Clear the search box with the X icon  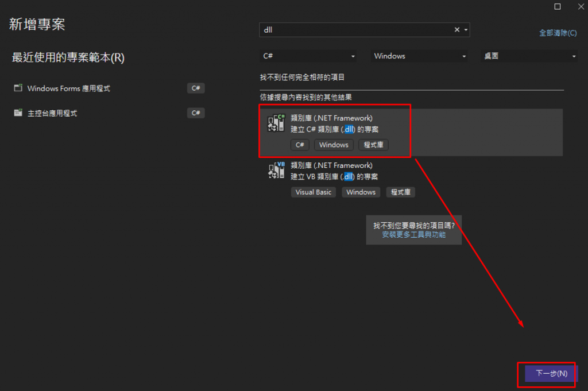pos(457,30)
